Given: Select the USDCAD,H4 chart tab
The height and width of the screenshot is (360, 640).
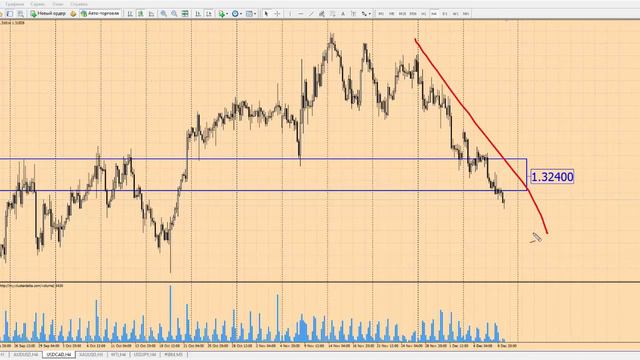Looking at the screenshot, I should [x=59, y=355].
